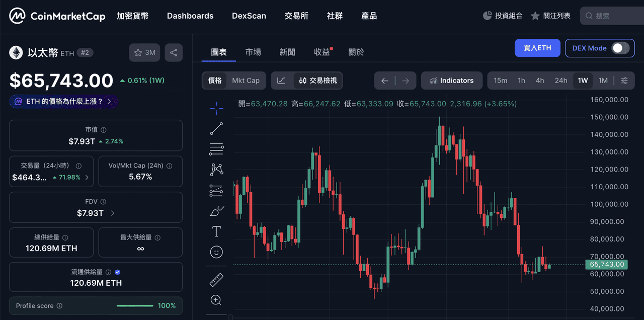Select the ruler measure tool

(x=216, y=280)
